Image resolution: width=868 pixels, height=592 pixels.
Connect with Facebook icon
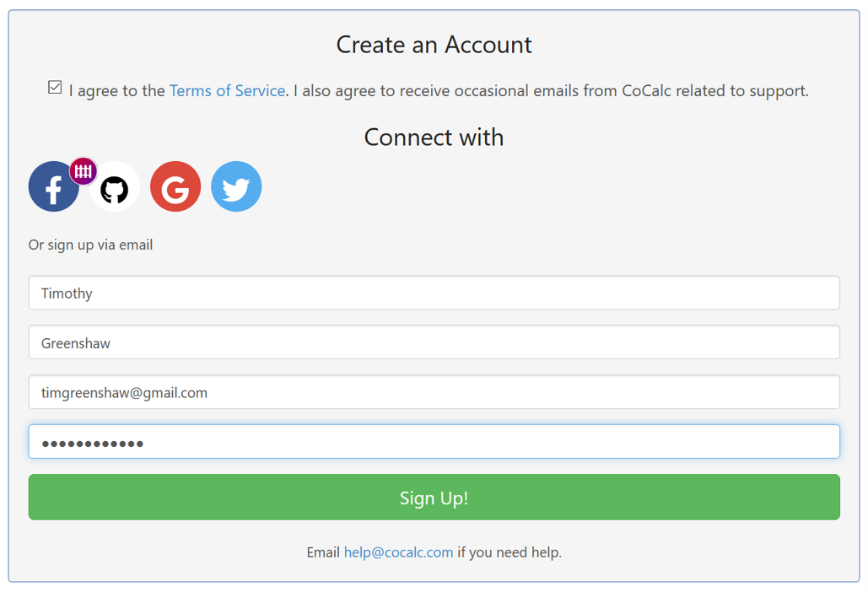pyautogui.click(x=51, y=188)
